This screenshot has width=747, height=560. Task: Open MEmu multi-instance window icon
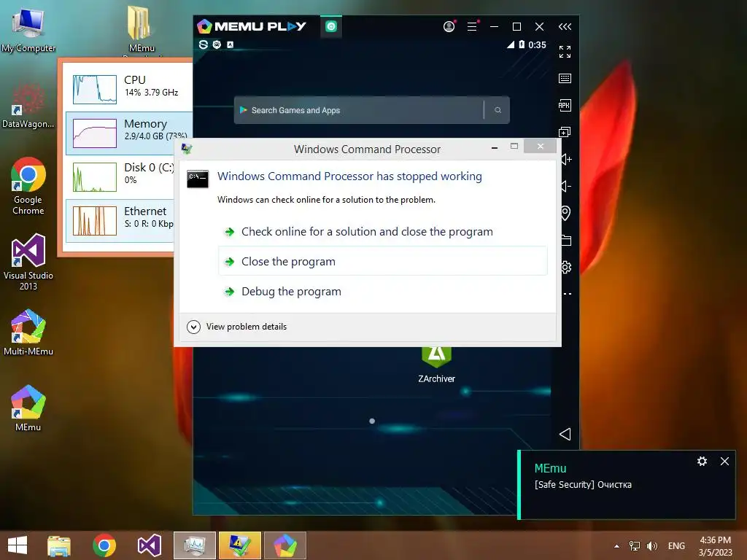[x=565, y=132]
